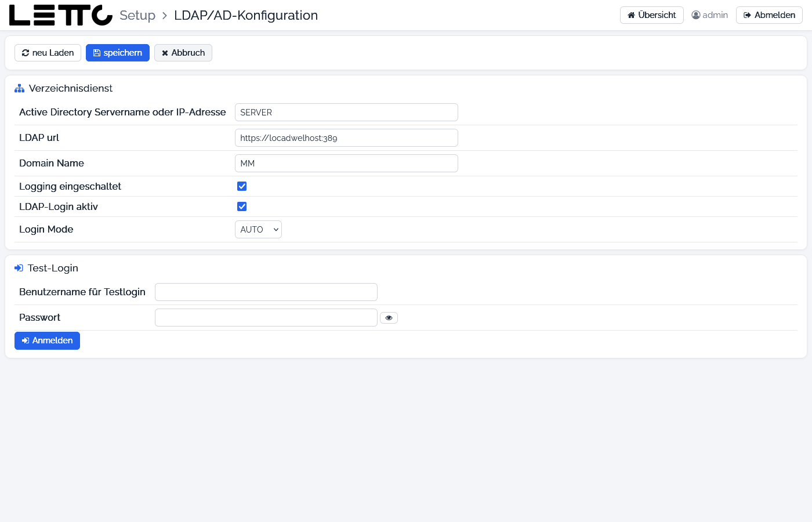
Task: Click the Verzeichnisdienst network tree icon
Action: click(19, 88)
